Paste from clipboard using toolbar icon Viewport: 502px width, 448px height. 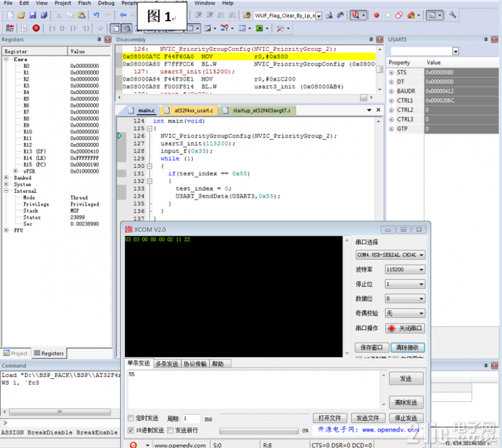click(81, 15)
